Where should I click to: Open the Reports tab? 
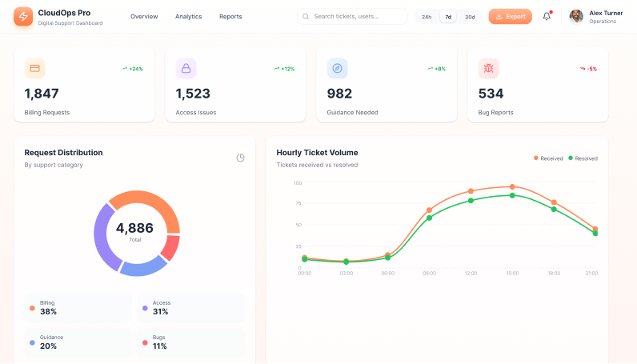230,17
